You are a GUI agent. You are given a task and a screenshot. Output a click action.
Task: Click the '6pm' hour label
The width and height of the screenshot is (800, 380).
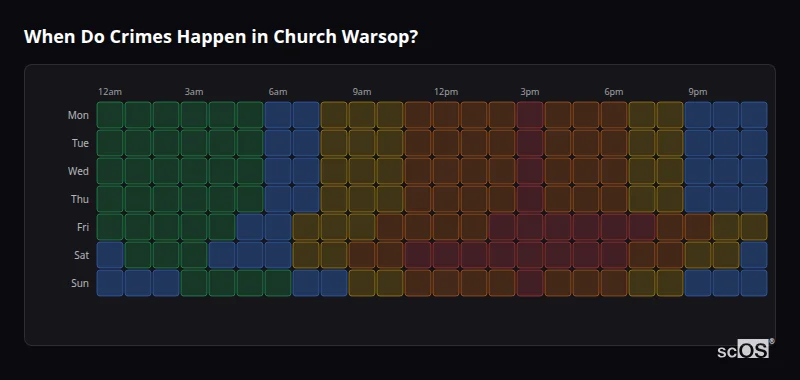click(614, 92)
